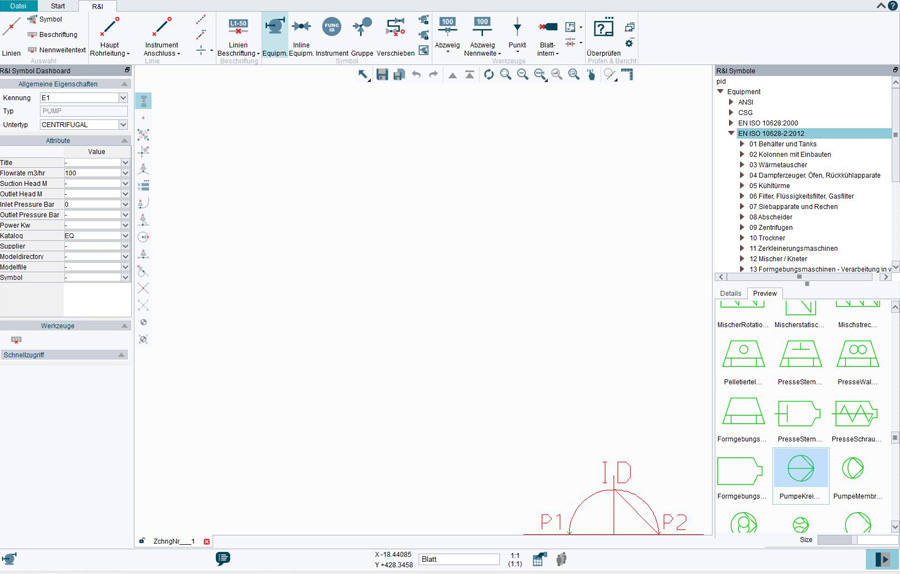Open the Kennung dropdown
This screenshot has height=574, width=900.
[x=123, y=98]
